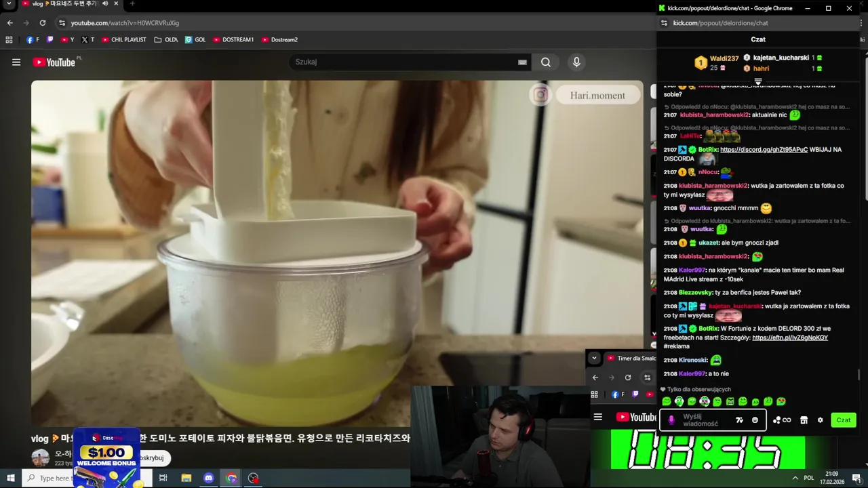Open Blezzovsky's profile from chat
The width and height of the screenshot is (868, 488).
[x=695, y=293]
